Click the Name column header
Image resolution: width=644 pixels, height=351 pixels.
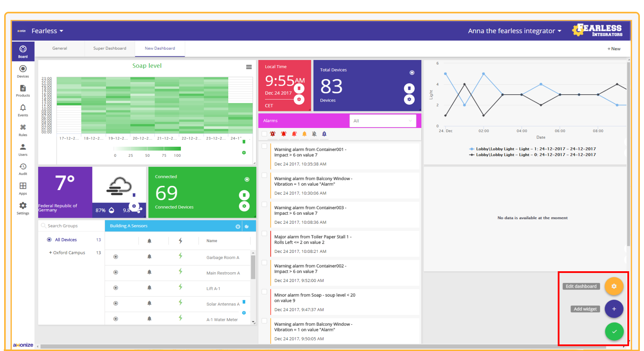pos(212,241)
